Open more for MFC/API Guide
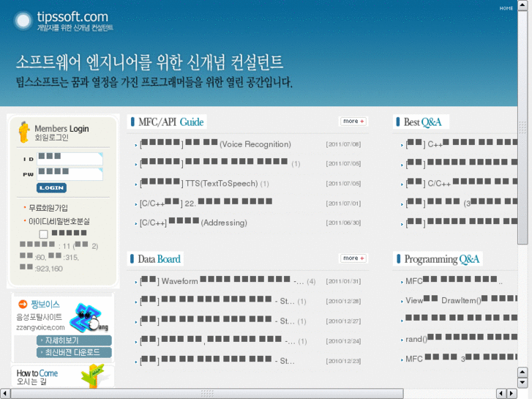 (353, 122)
